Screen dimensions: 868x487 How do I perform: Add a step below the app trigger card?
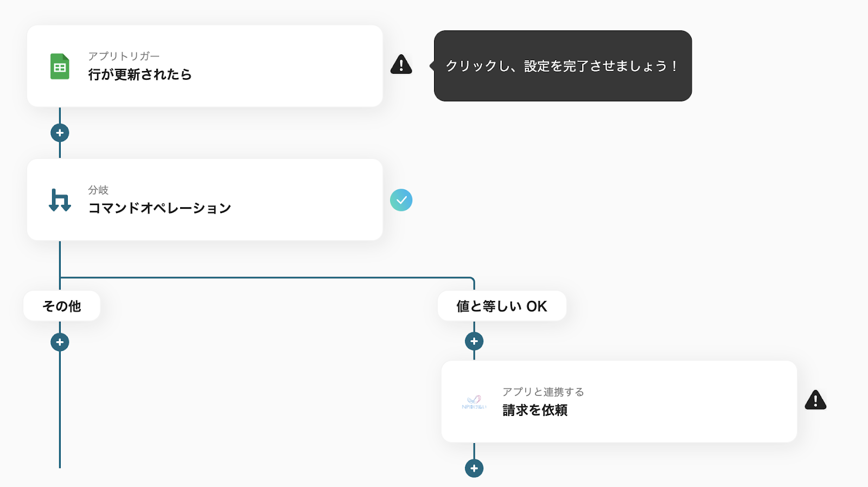[60, 133]
